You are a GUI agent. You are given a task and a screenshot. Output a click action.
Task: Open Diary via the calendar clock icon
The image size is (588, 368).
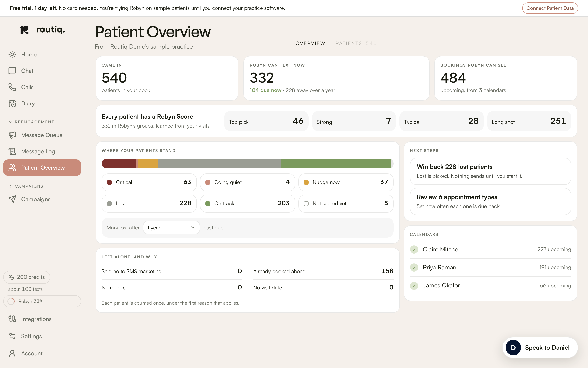(12, 103)
